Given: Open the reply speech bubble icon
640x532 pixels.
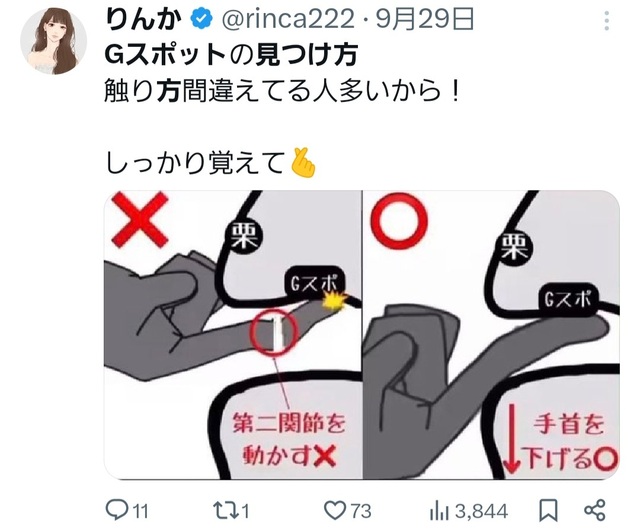Looking at the screenshot, I should [x=117, y=510].
